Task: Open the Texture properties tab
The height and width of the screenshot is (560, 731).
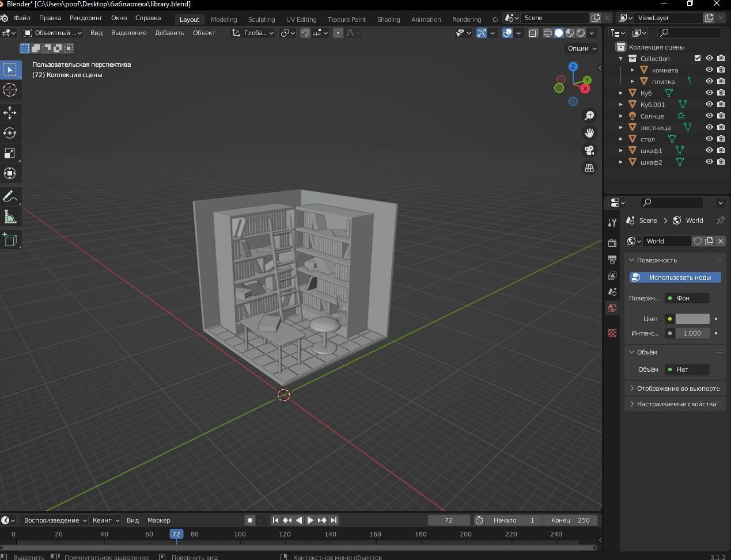Action: [x=612, y=333]
